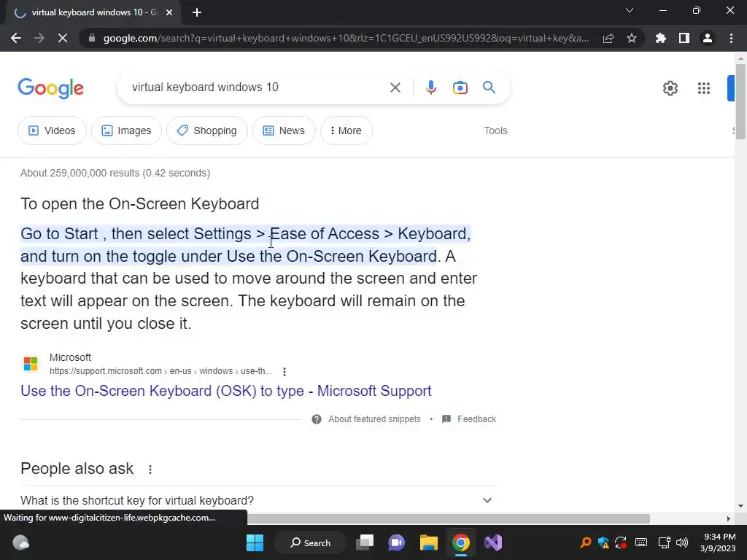This screenshot has width=747, height=560.
Task: Switch to News results
Action: pos(284,131)
